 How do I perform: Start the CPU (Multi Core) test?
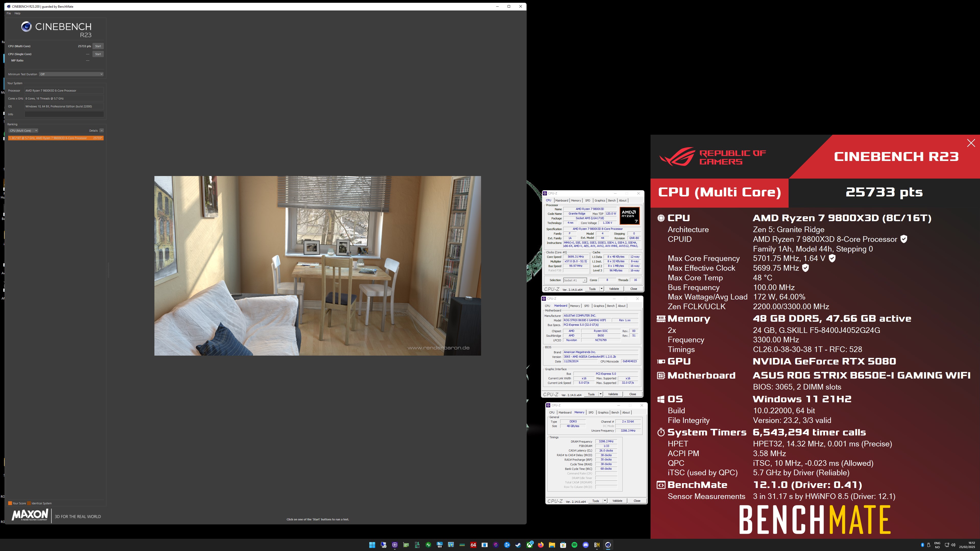pyautogui.click(x=98, y=46)
